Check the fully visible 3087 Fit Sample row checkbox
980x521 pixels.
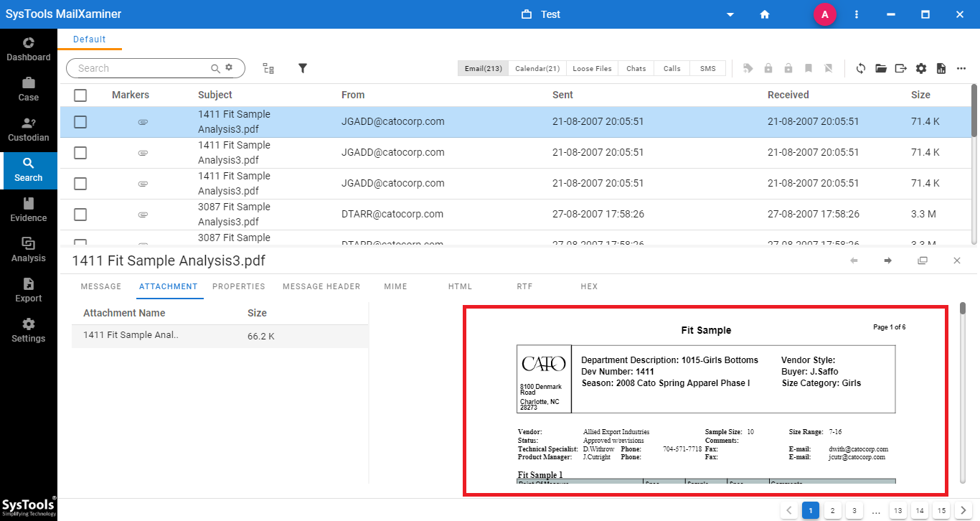80,215
